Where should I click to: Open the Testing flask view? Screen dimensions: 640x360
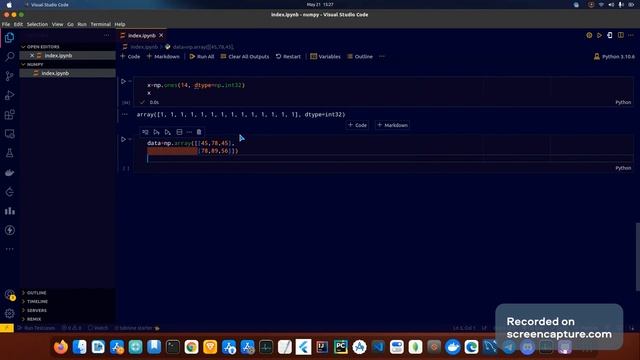(x=9, y=153)
